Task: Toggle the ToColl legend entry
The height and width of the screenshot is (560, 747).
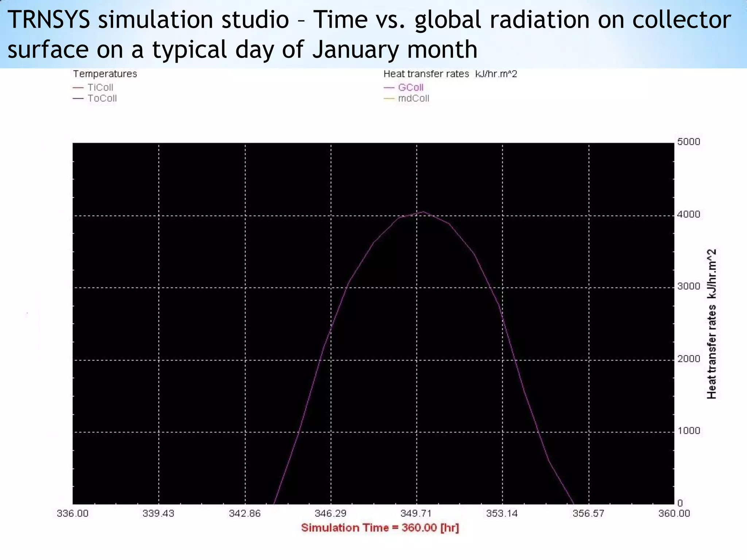Action: 95,98
